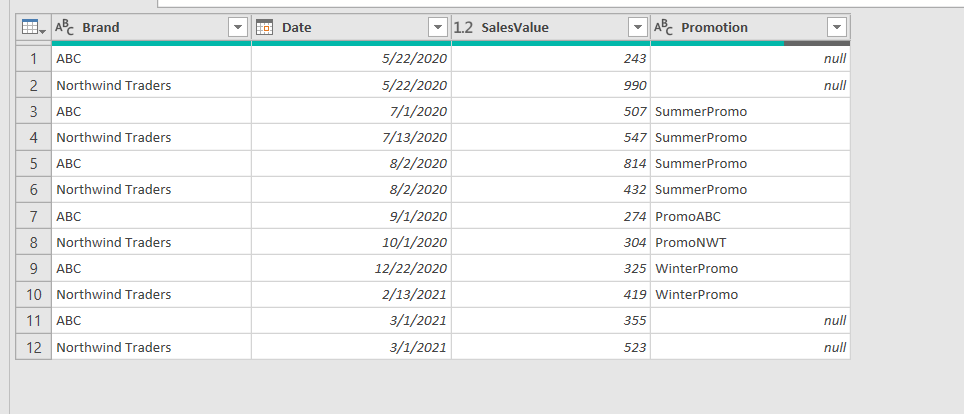964x414 pixels.
Task: Click the Date cell 9/1/2020
Action: click(351, 216)
